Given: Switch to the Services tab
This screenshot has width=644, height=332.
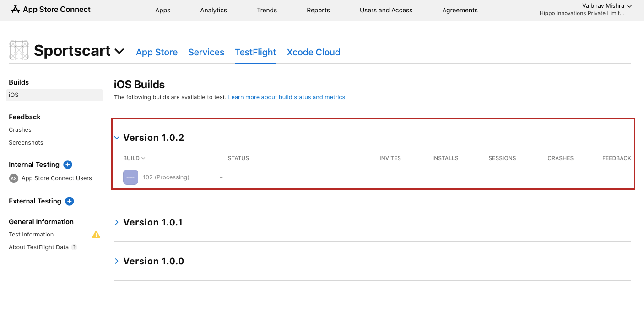Looking at the screenshot, I should (206, 52).
